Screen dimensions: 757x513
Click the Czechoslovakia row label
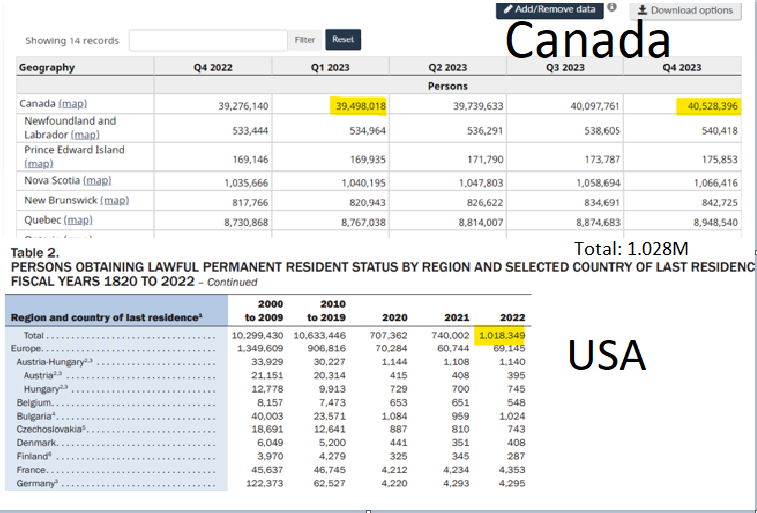click(51, 429)
